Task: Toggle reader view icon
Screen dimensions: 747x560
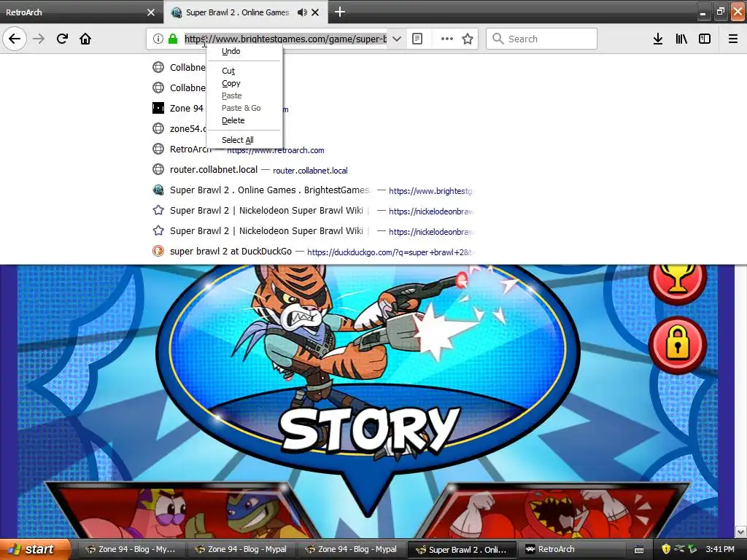Action: [417, 39]
